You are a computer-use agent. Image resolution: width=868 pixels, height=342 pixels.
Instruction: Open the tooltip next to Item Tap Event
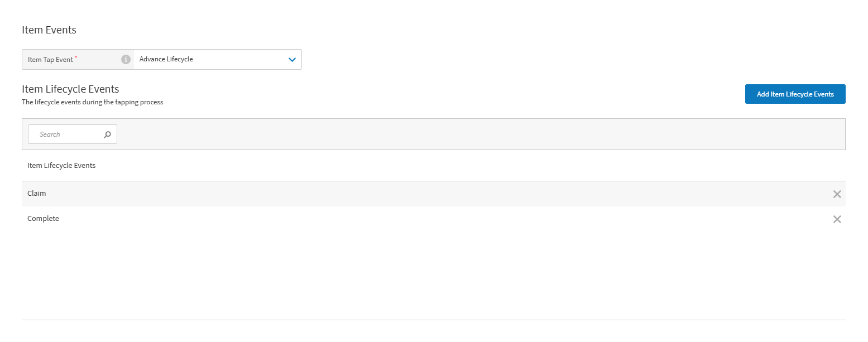126,59
